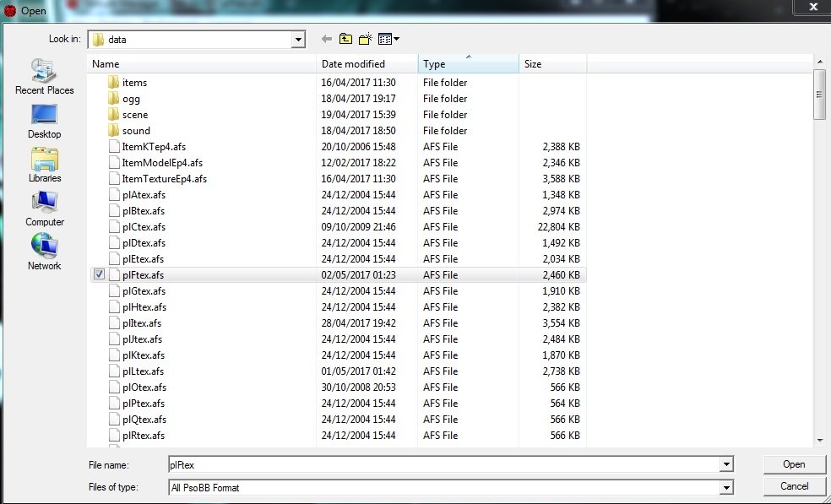This screenshot has height=504, width=831.
Task: Select the ogg folder icon
Action: [113, 98]
